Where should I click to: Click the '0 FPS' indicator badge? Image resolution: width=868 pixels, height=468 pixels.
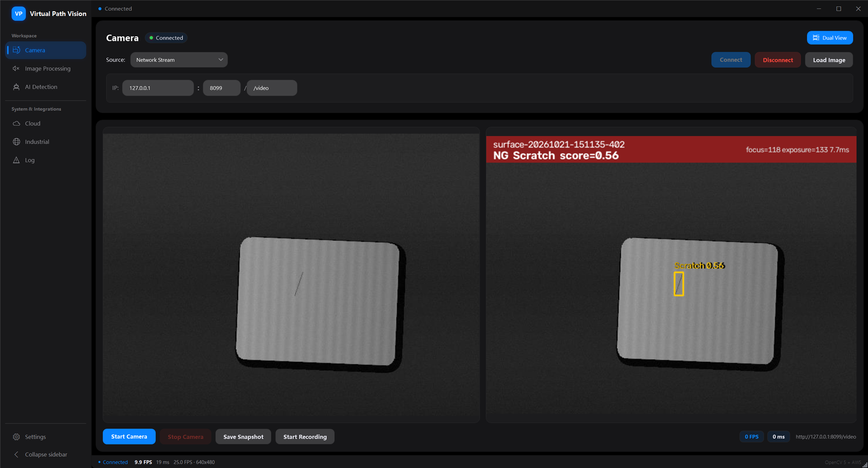click(751, 436)
